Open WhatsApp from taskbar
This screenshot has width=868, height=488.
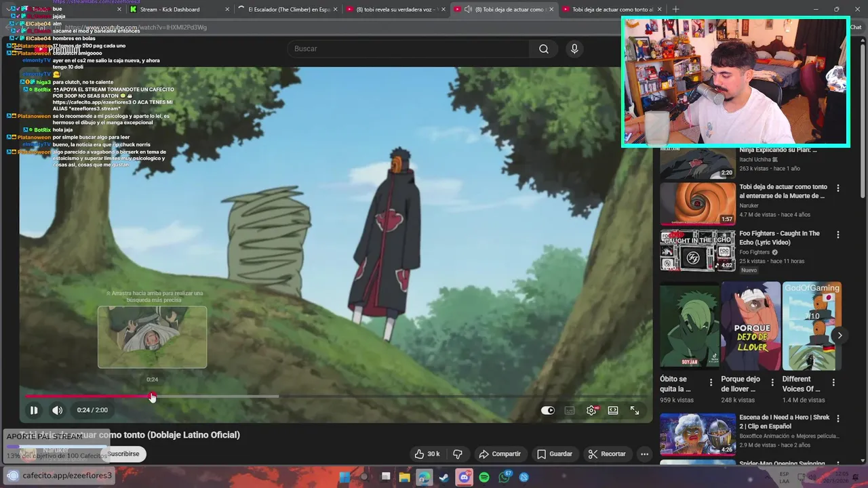[x=505, y=477]
